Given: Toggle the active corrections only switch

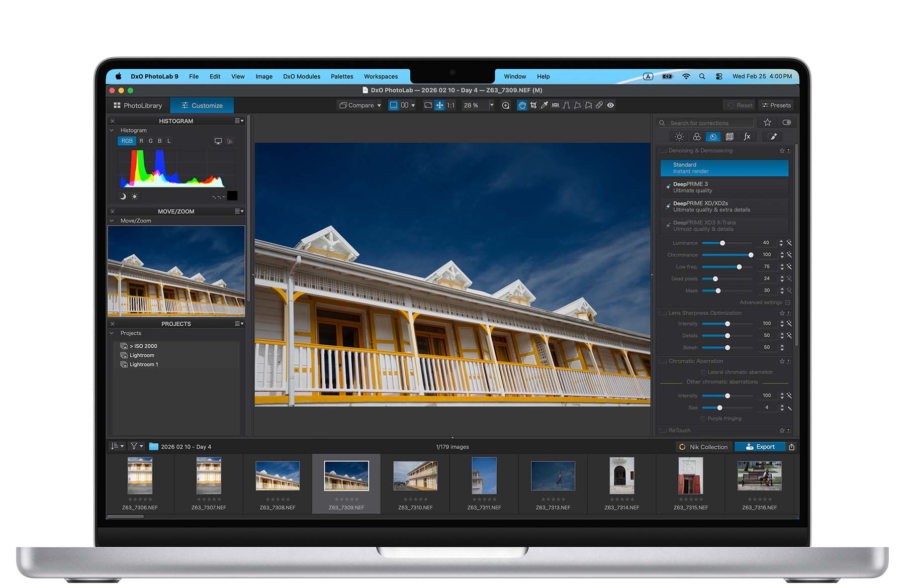Looking at the screenshot, I should tap(786, 123).
